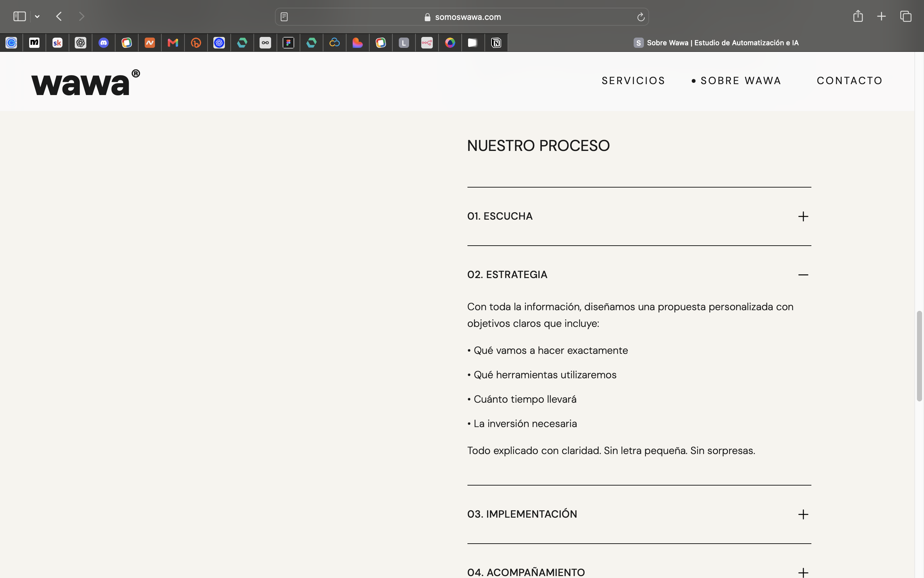The height and width of the screenshot is (578, 924).
Task: Click the 04. ACOMPAÑAMIENTO heading
Action: 526,572
